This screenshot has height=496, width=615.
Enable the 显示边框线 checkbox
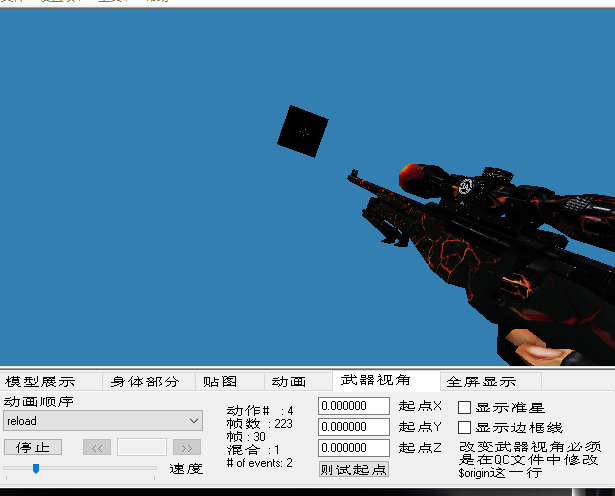pos(464,427)
